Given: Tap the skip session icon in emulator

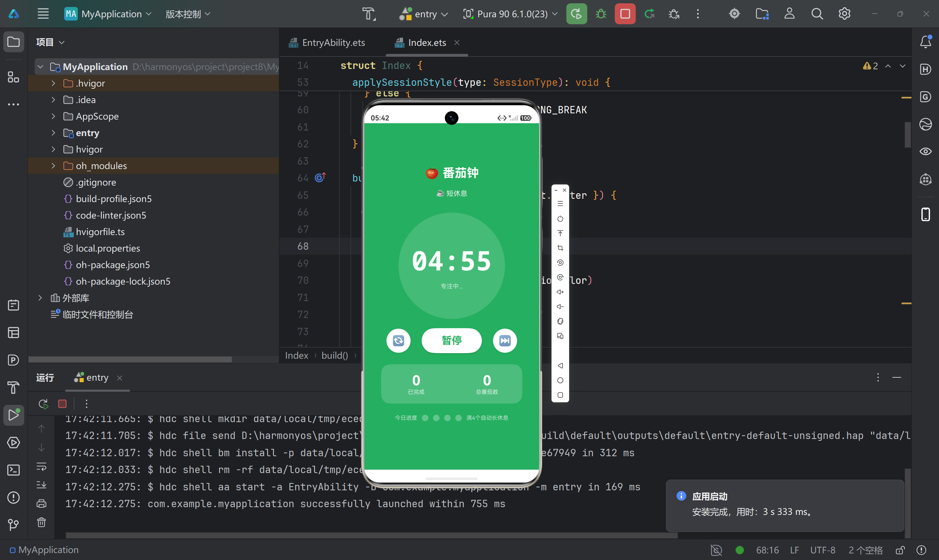Looking at the screenshot, I should point(505,341).
